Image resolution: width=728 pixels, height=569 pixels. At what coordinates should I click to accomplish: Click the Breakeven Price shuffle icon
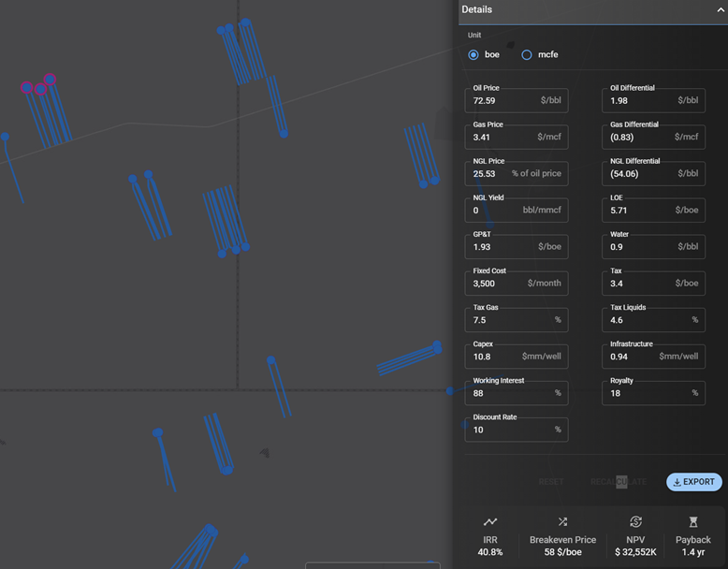pos(562,521)
